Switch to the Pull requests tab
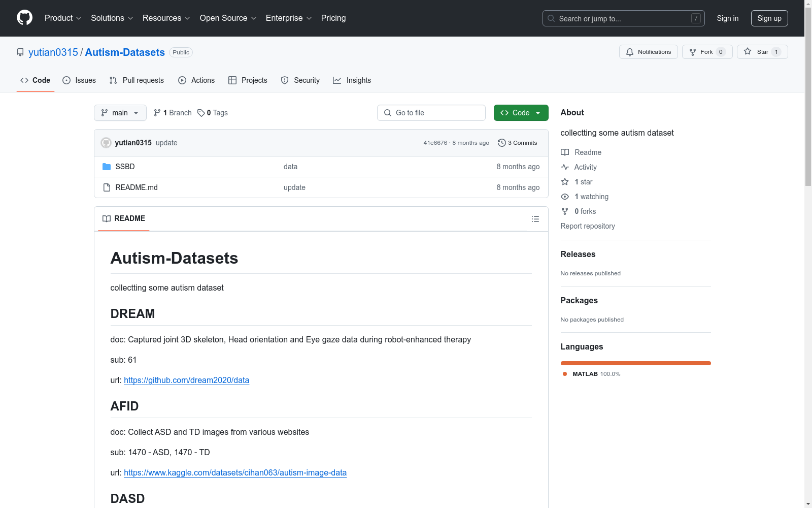Screen dimensions: 812x508 pyautogui.click(x=137, y=80)
